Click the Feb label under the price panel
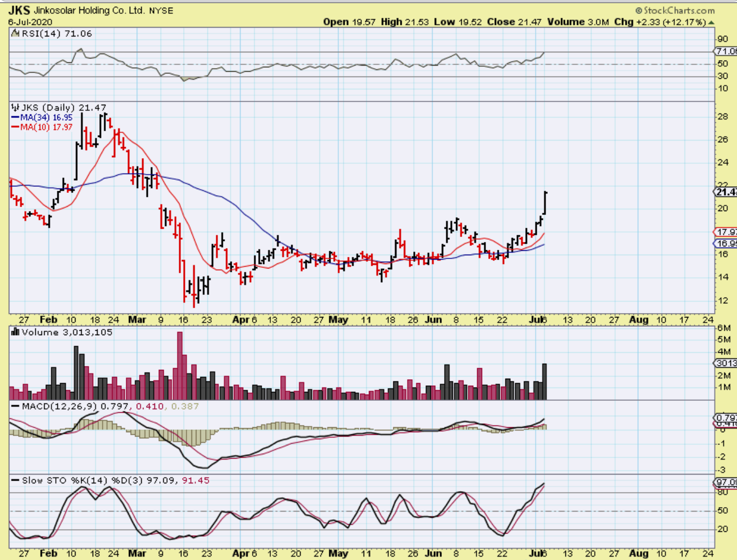 click(x=49, y=320)
